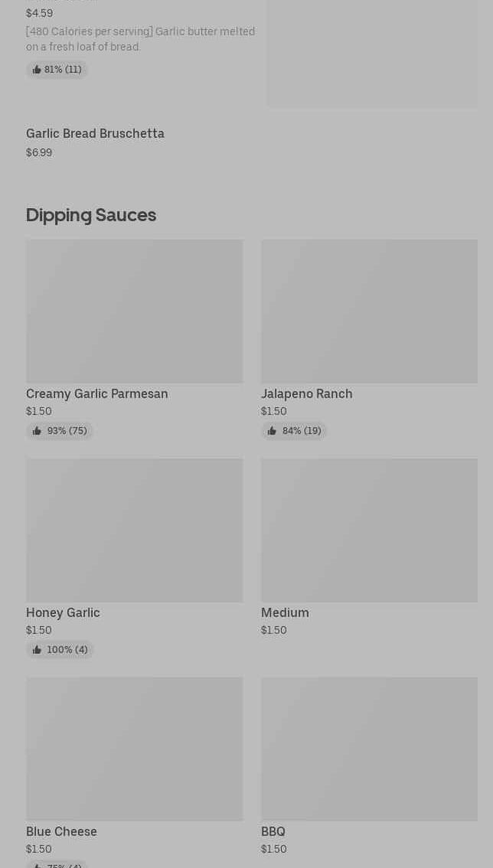Click the Jalapeno Ranch item name
493x868 pixels.
pos(306,393)
